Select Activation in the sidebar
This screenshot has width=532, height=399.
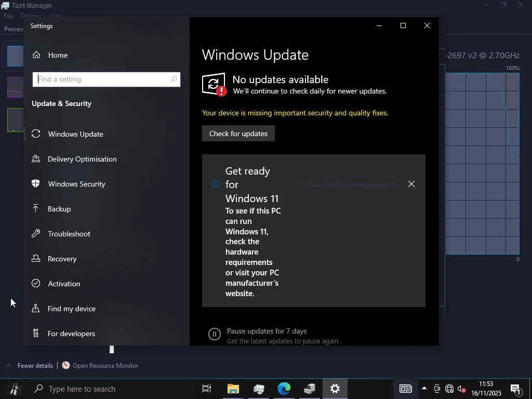(56, 284)
